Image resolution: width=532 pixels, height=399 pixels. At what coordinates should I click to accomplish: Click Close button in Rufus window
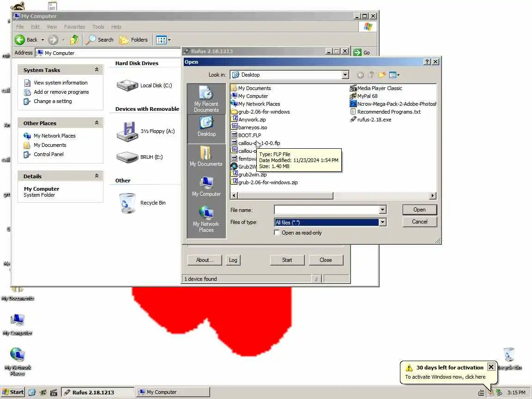pyautogui.click(x=326, y=260)
